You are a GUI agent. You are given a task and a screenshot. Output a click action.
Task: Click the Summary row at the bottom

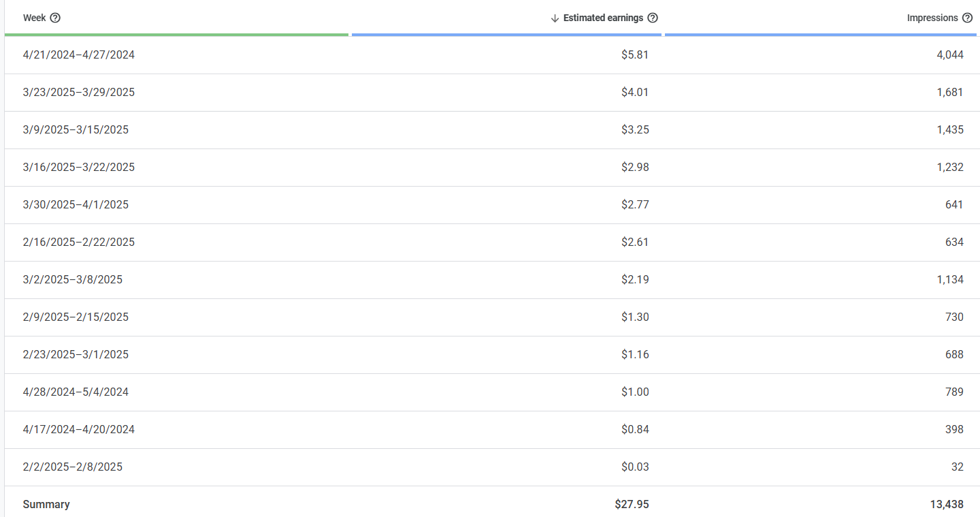pos(46,504)
